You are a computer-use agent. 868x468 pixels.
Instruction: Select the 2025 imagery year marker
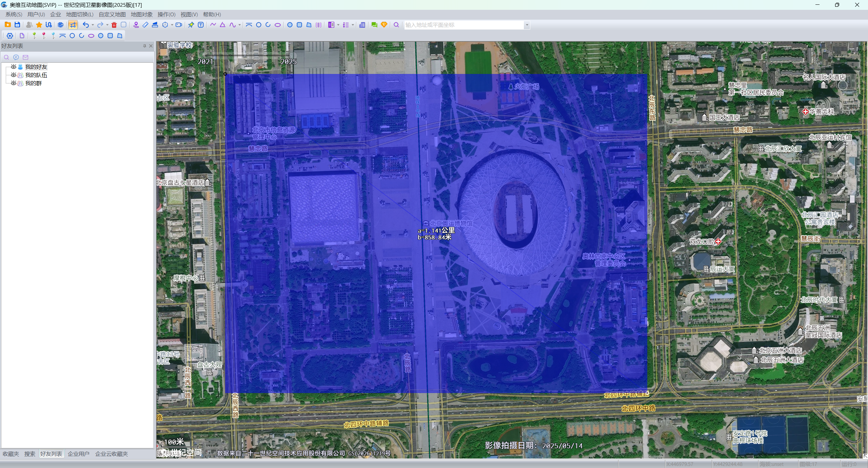(x=289, y=61)
